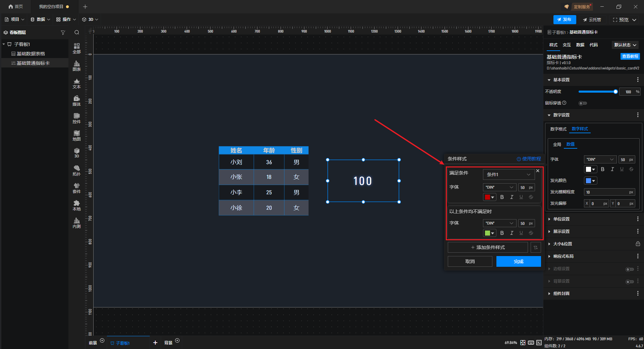This screenshot has width=644, height=349.
Task: Select the 媒体 (media) components icon
Action: click(76, 101)
